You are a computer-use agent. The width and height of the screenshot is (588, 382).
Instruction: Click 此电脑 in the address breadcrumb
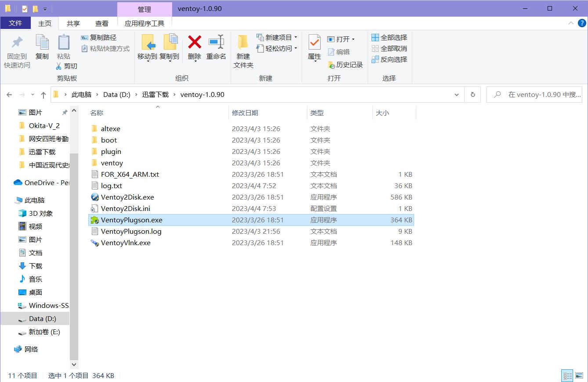pos(82,95)
